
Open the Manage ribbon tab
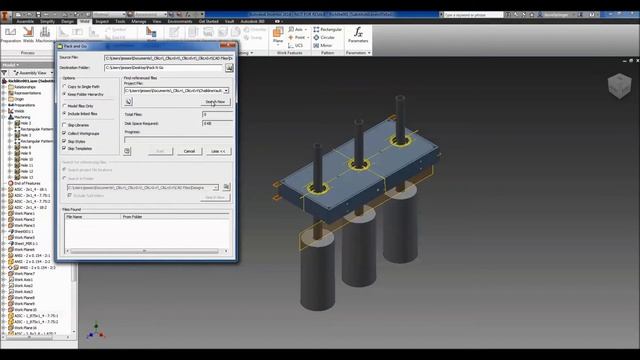tap(139, 21)
